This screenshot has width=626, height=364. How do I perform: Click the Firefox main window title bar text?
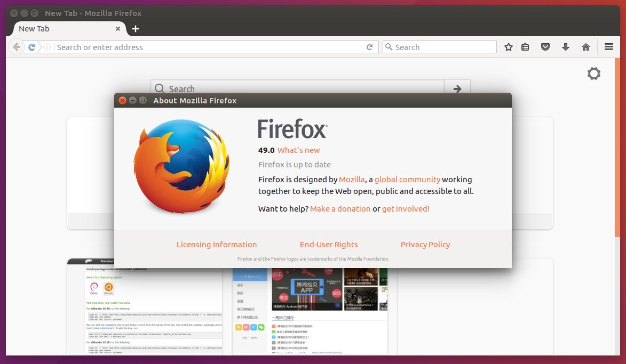click(x=93, y=13)
